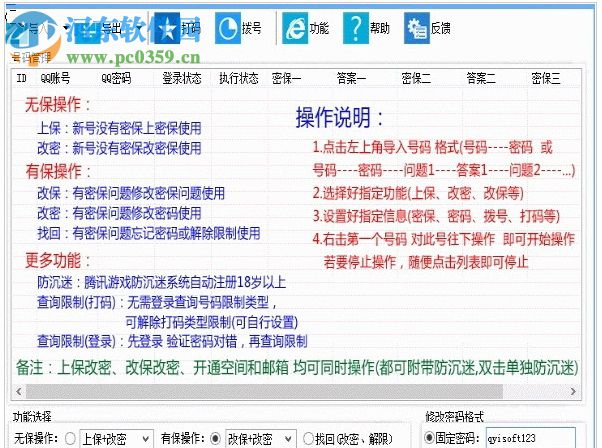The height and width of the screenshot is (448, 602).
Task: Click the fixed password field qyisoft123
Action: click(x=531, y=438)
